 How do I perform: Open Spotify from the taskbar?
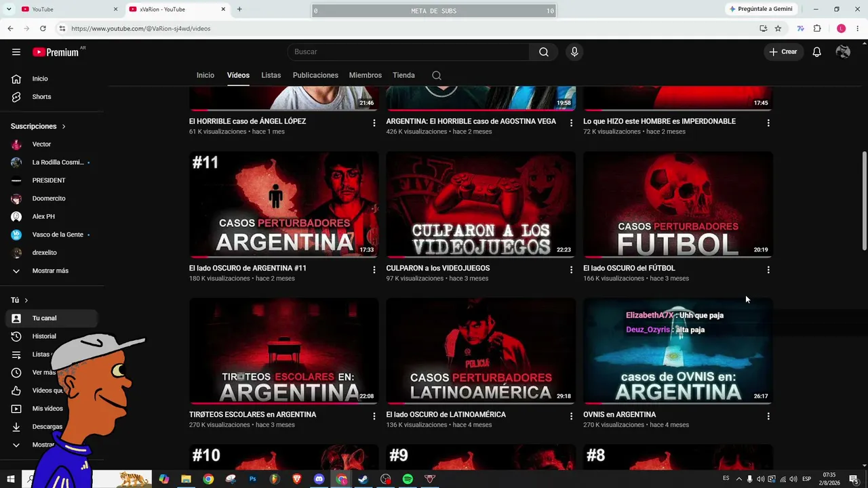pyautogui.click(x=408, y=479)
